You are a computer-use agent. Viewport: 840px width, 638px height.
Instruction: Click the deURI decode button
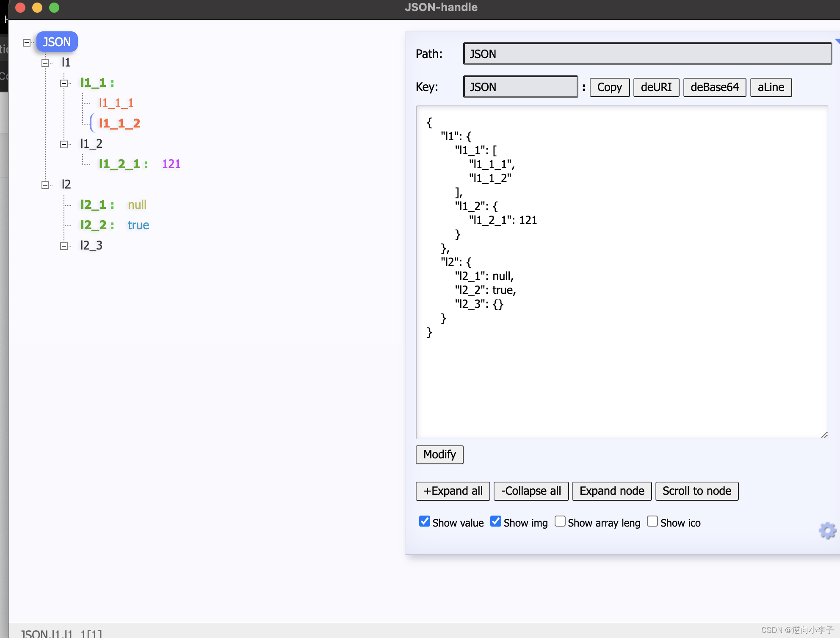click(655, 86)
